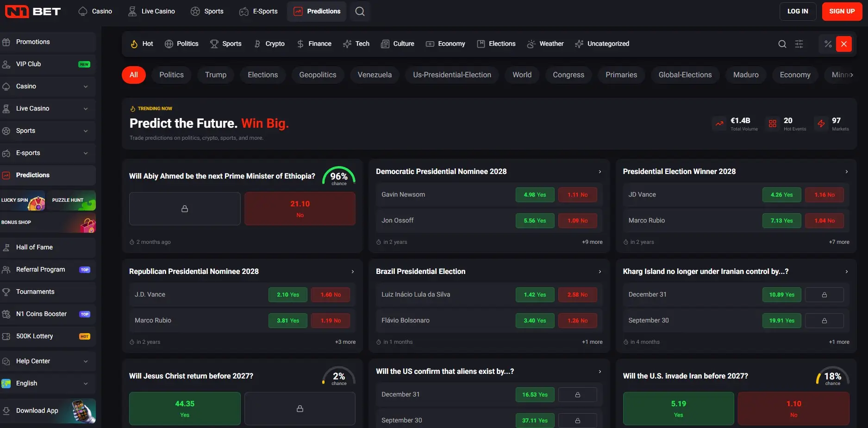
Task: Click the N1 BET logo
Action: click(x=33, y=11)
